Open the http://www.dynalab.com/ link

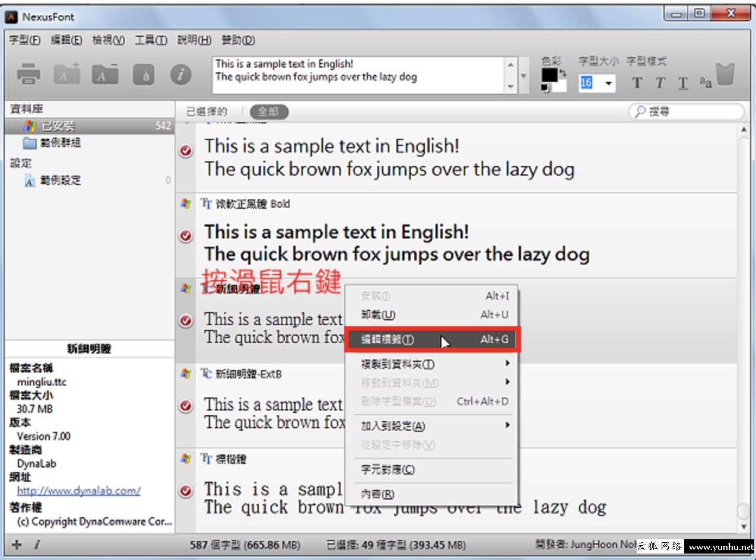click(x=79, y=491)
